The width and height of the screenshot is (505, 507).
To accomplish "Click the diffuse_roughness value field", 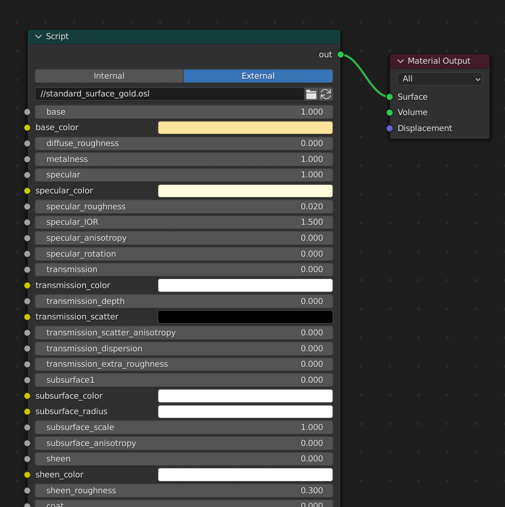I will [184, 143].
